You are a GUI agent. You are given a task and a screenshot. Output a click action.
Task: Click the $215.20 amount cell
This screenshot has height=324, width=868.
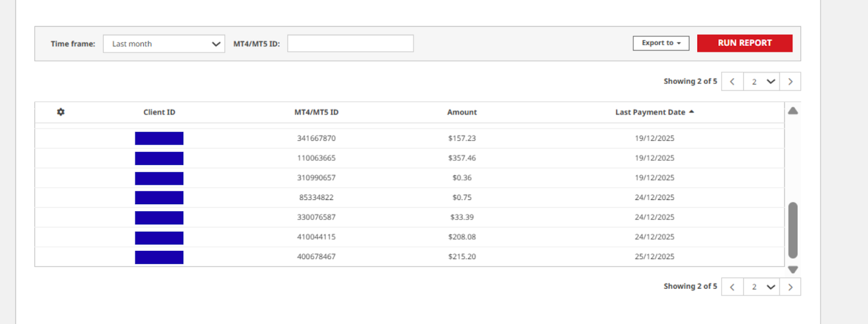(462, 257)
